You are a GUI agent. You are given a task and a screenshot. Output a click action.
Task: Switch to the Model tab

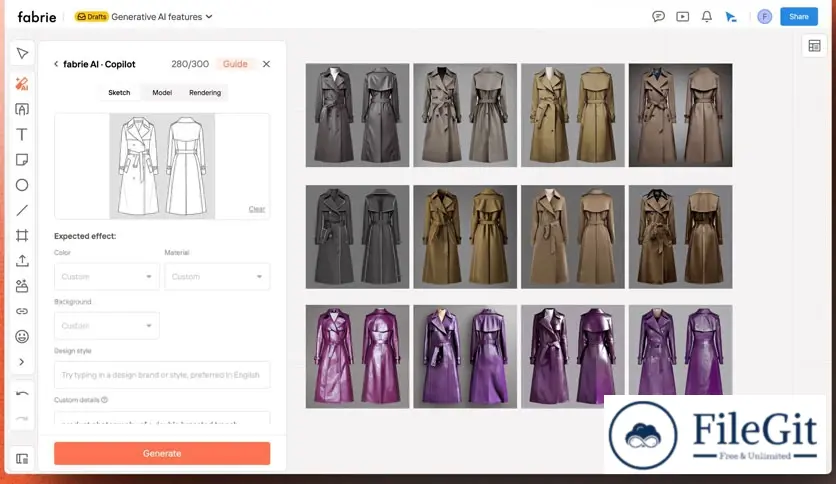tap(162, 93)
